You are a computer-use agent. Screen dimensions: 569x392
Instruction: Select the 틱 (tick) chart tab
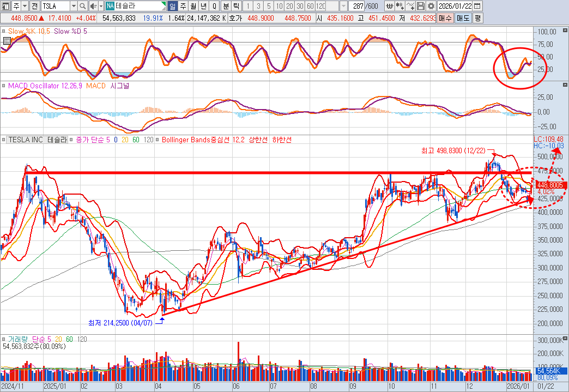235,6
